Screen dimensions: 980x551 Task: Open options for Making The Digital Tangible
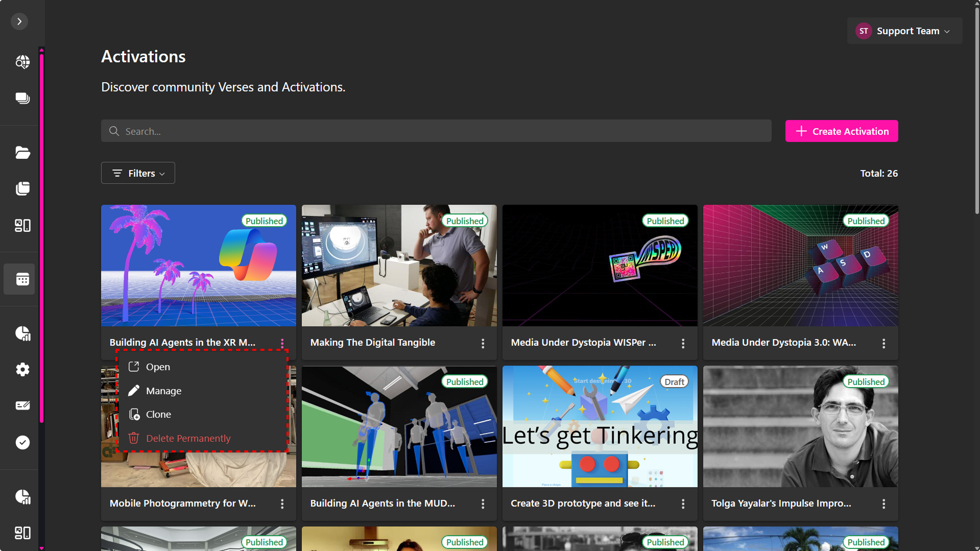click(x=483, y=344)
